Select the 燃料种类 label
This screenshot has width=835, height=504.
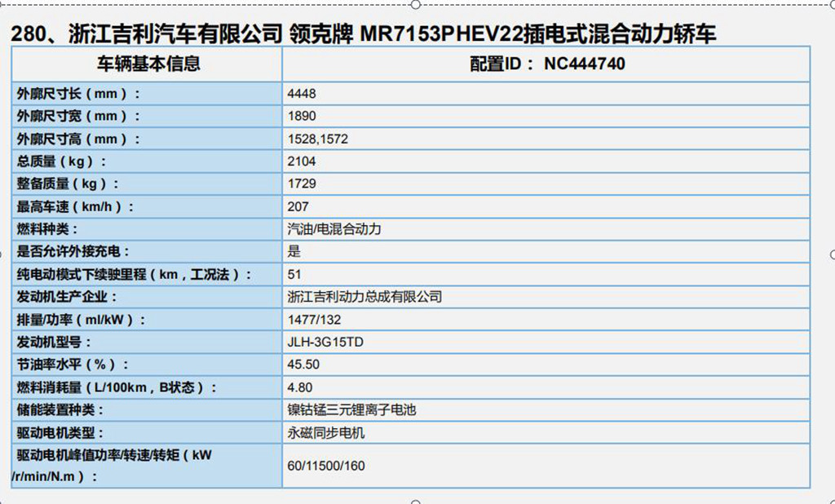[x=46, y=229]
